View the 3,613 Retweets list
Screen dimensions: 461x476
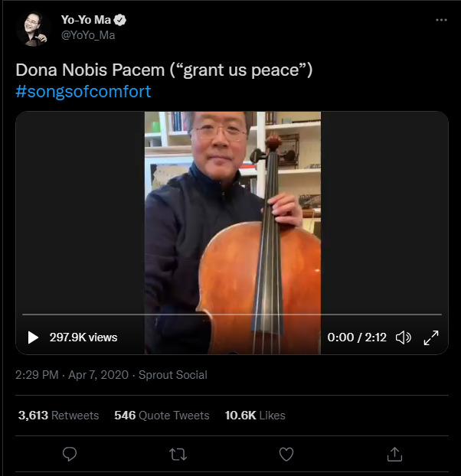(x=58, y=416)
